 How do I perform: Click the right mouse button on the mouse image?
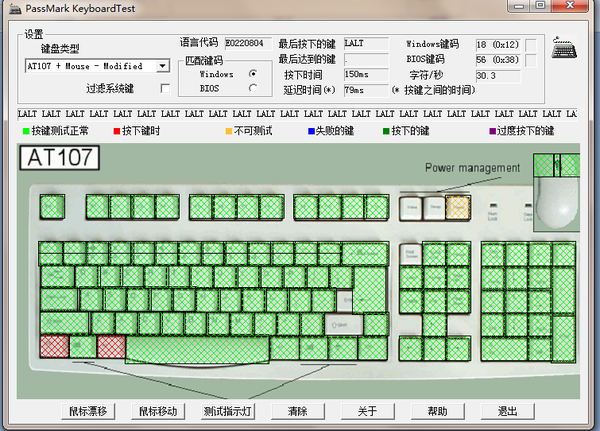(x=570, y=165)
